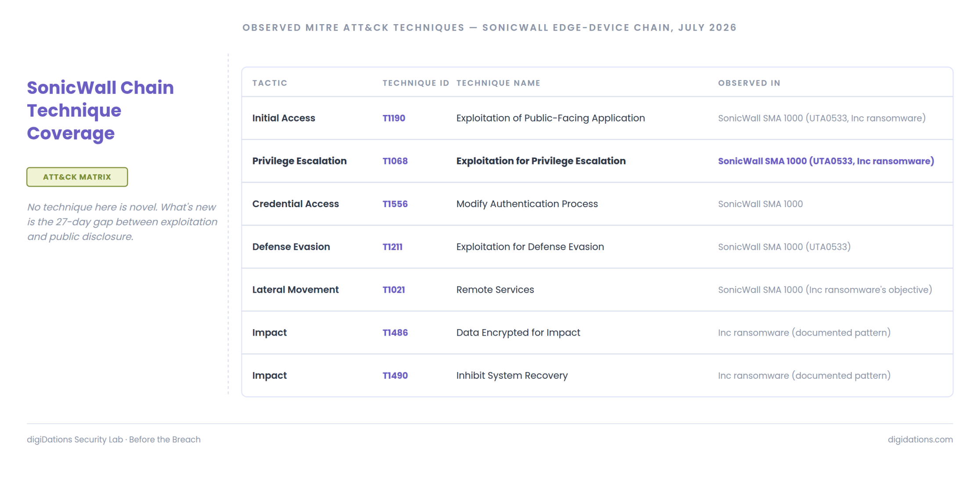This screenshot has height=484, width=980.
Task: Select technique ID T1486
Action: pyautogui.click(x=395, y=333)
